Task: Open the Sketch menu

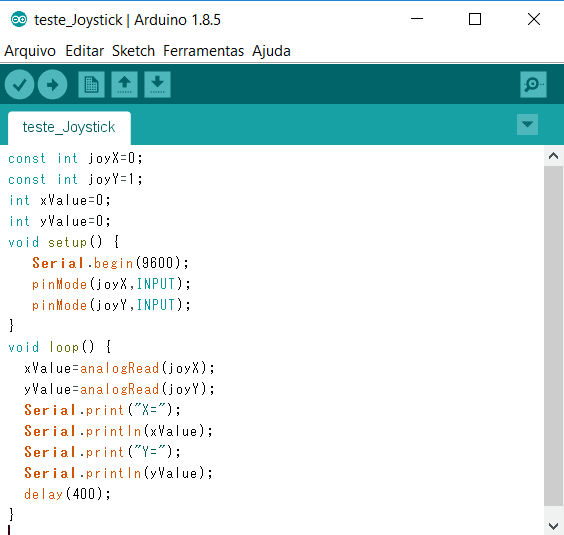Action: (x=133, y=51)
